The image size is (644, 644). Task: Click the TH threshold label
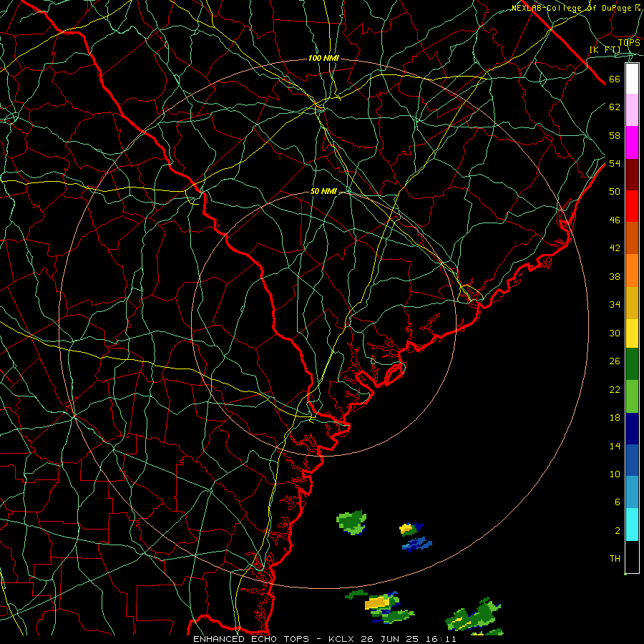(x=615, y=559)
